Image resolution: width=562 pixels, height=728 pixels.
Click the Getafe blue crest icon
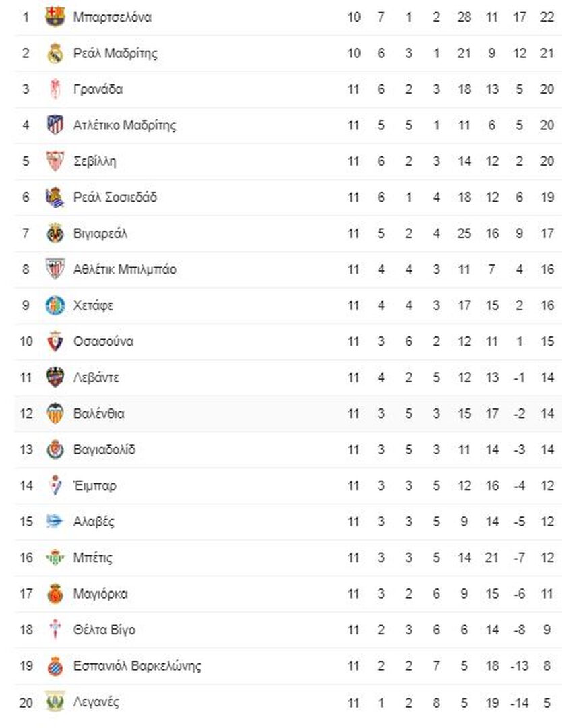(55, 305)
